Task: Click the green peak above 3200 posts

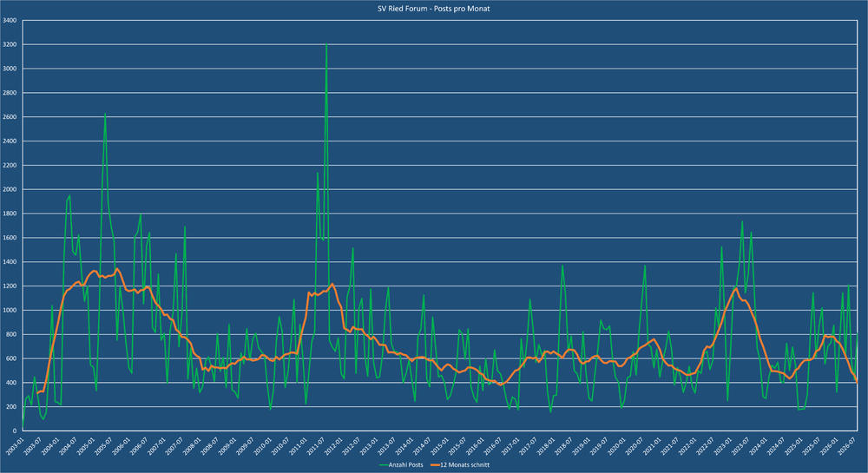Action: coord(326,44)
